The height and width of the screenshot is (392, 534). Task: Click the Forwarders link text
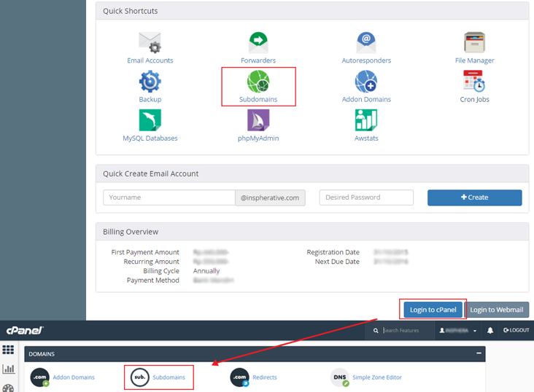point(258,60)
